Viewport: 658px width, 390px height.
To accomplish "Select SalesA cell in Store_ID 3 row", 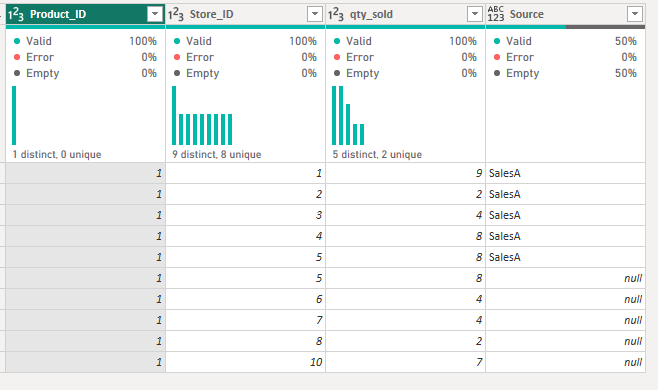I will 565,215.
